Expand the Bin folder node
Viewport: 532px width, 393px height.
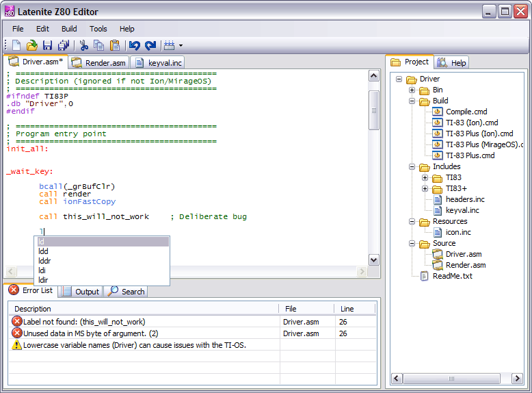tap(412, 90)
